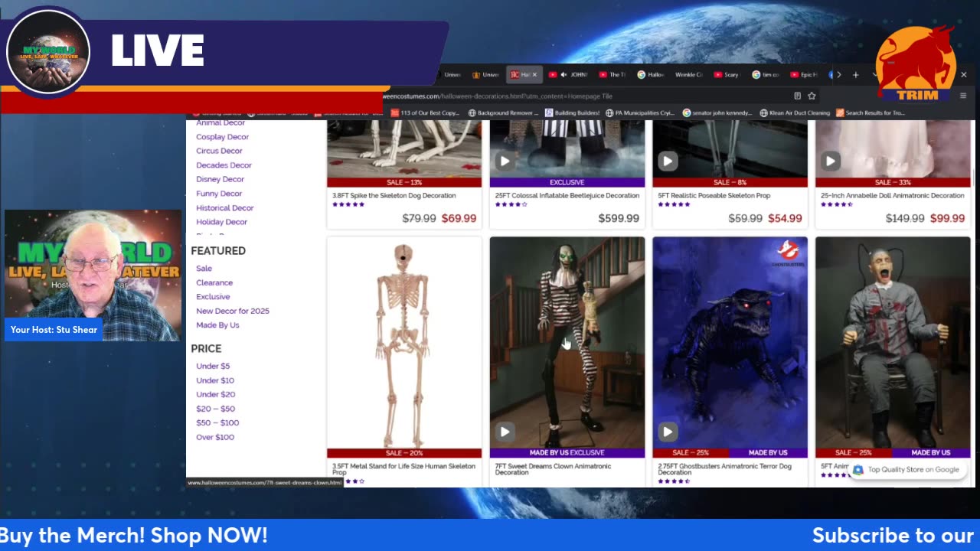Viewport: 980px width, 551px height.
Task: Open 5FT Realistic Poseable Skeleton Prop title
Action: [714, 196]
